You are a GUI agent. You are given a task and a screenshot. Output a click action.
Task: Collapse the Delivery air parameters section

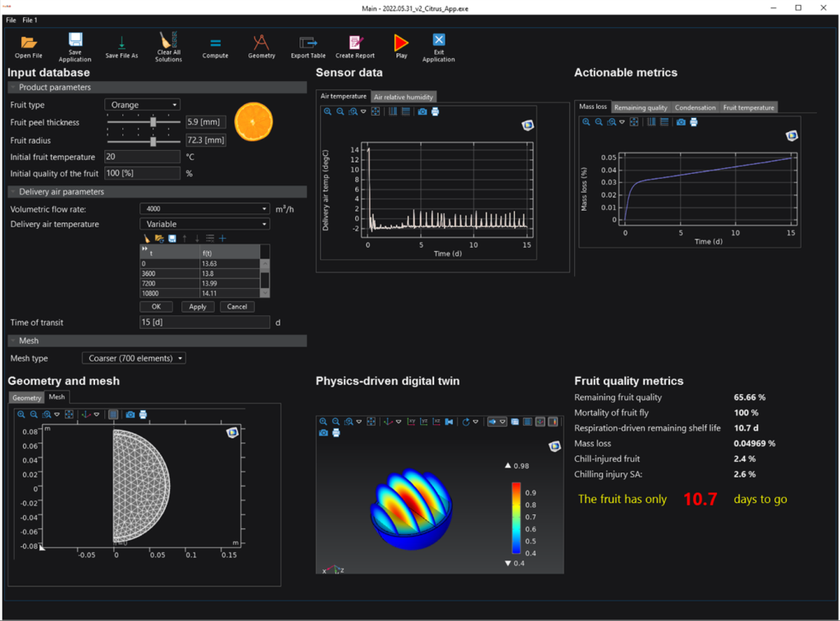tap(13, 192)
